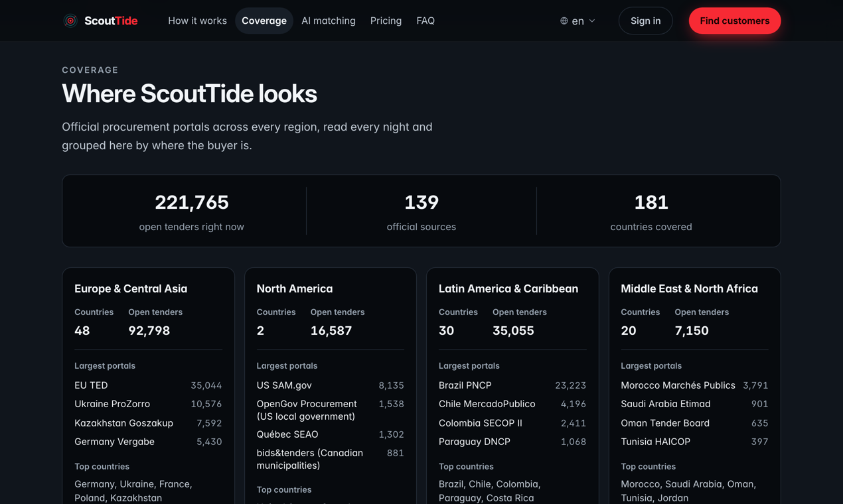
Task: Select the Oman Tender Board row
Action: 694,423
